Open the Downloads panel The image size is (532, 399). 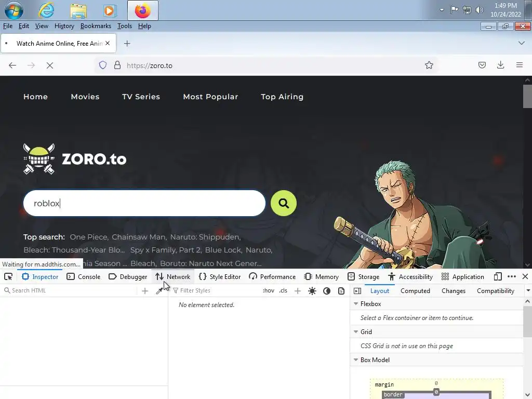coord(500,65)
